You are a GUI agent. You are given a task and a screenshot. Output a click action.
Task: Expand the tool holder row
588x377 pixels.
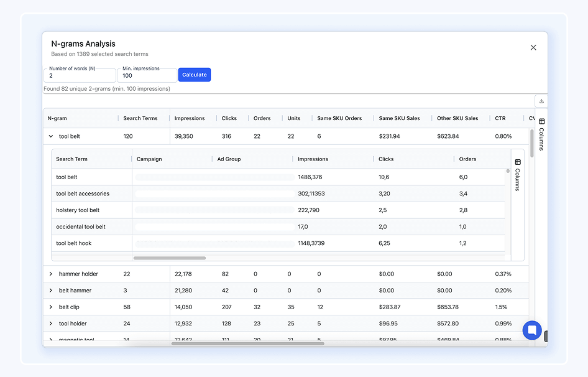(x=51, y=323)
